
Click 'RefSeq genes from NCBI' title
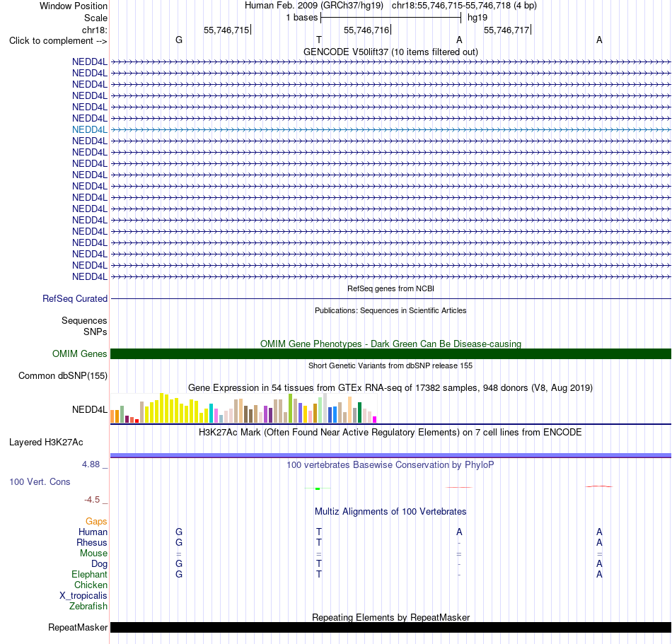pos(390,288)
